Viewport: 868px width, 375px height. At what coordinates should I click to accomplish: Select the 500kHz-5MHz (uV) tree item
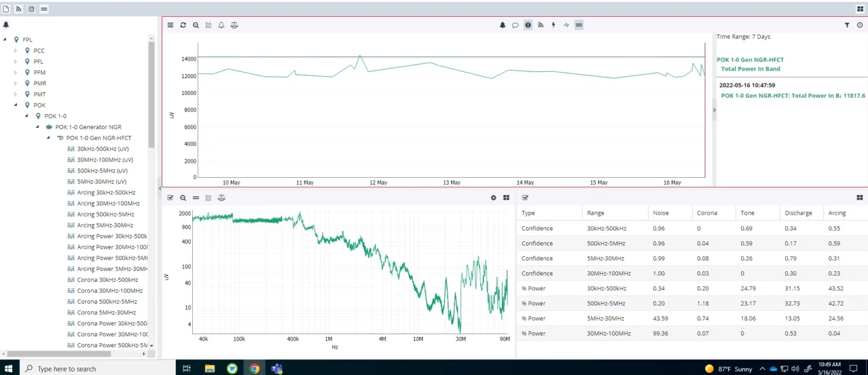pyautogui.click(x=102, y=171)
